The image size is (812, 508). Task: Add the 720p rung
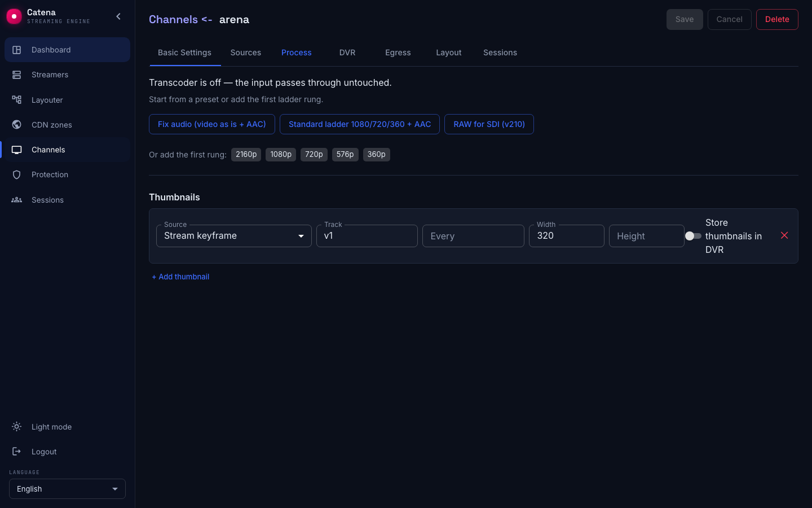[x=314, y=155]
